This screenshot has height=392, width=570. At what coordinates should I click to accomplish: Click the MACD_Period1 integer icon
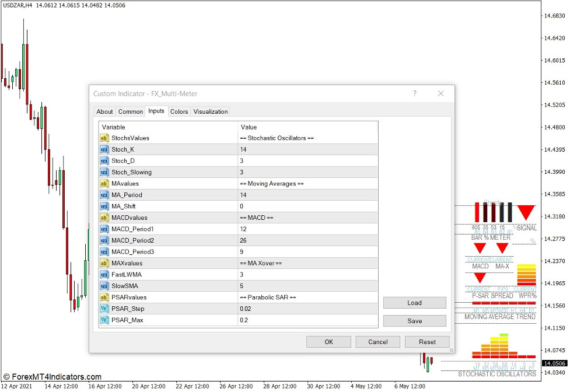tap(104, 229)
